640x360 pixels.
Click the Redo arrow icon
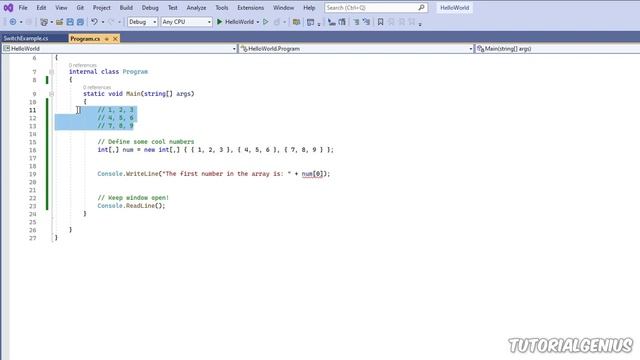coord(111,22)
